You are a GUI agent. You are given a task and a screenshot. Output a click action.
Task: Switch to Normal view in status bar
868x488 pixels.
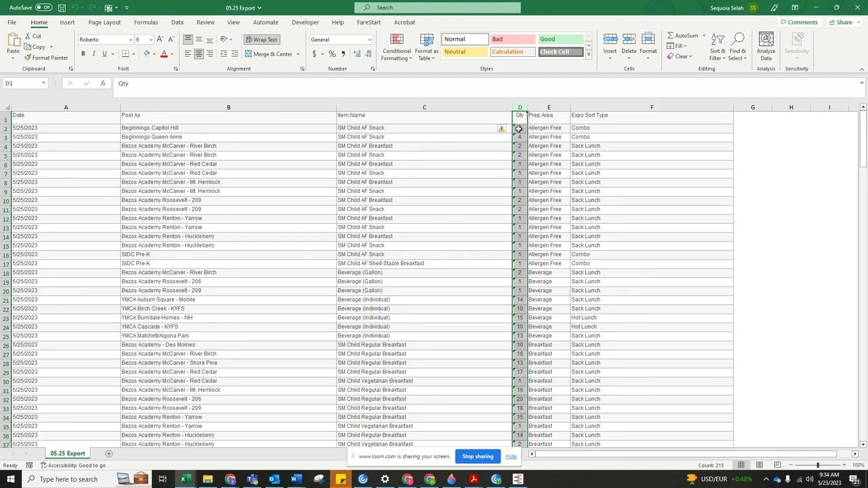[741, 465]
